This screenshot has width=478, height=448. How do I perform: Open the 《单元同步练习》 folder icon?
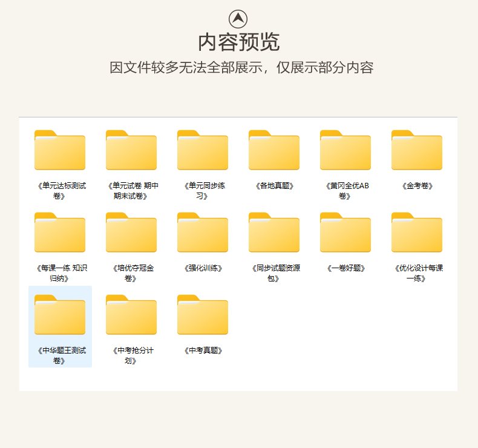point(203,150)
